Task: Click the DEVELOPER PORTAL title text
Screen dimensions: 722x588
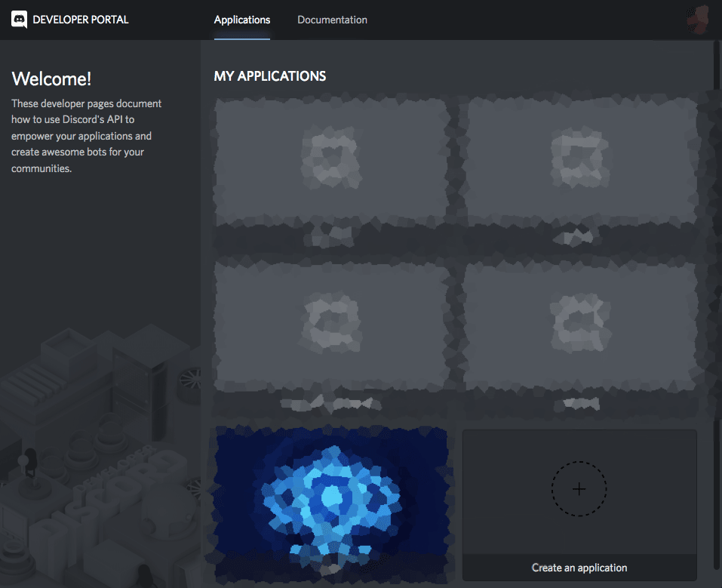Action: [81, 20]
